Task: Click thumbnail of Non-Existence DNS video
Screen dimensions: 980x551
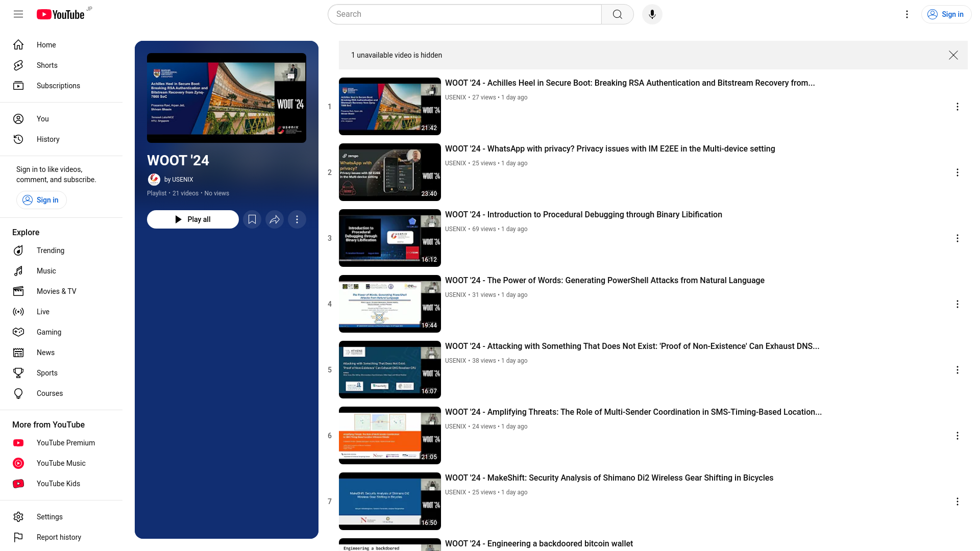Action: click(390, 369)
